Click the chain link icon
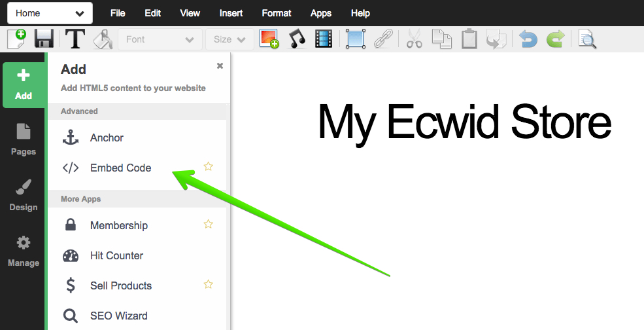 (x=383, y=39)
